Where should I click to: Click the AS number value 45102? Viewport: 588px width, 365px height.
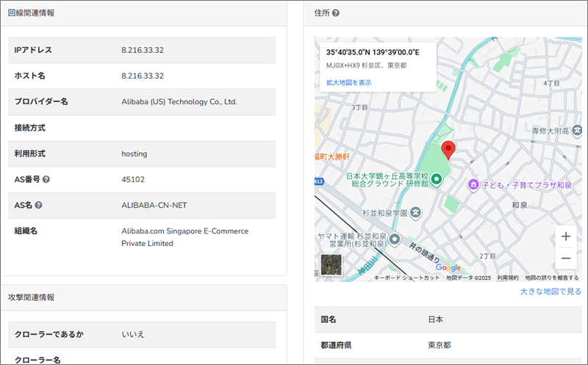click(x=133, y=179)
